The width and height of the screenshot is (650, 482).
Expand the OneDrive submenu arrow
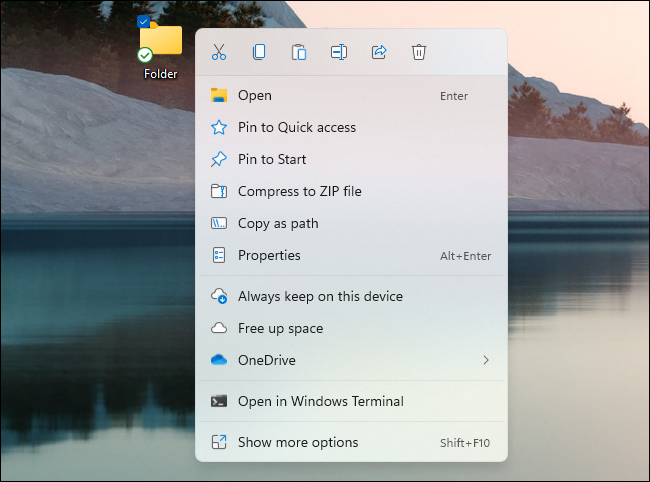pyautogui.click(x=486, y=360)
